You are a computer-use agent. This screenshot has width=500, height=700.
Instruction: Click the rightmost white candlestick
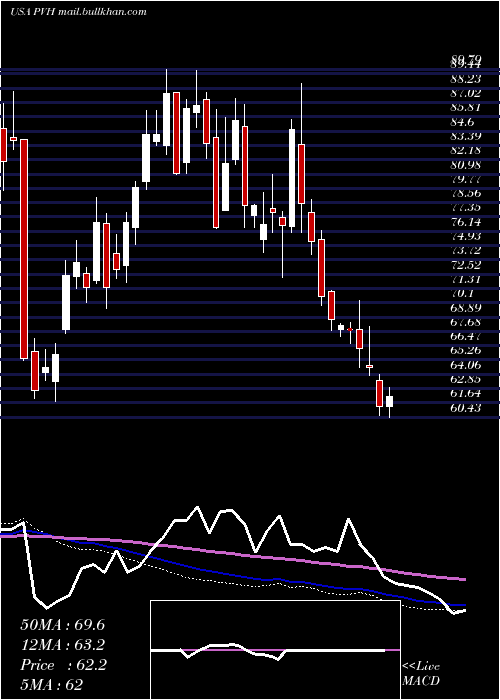tap(389, 401)
